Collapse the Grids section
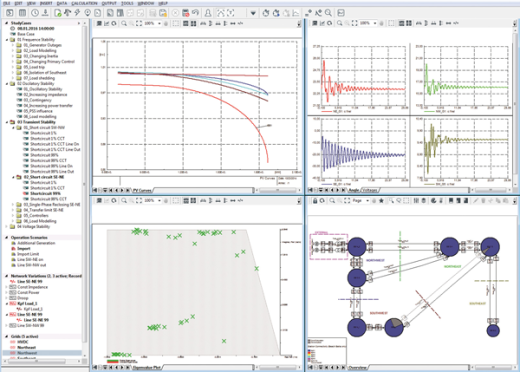 (7, 337)
